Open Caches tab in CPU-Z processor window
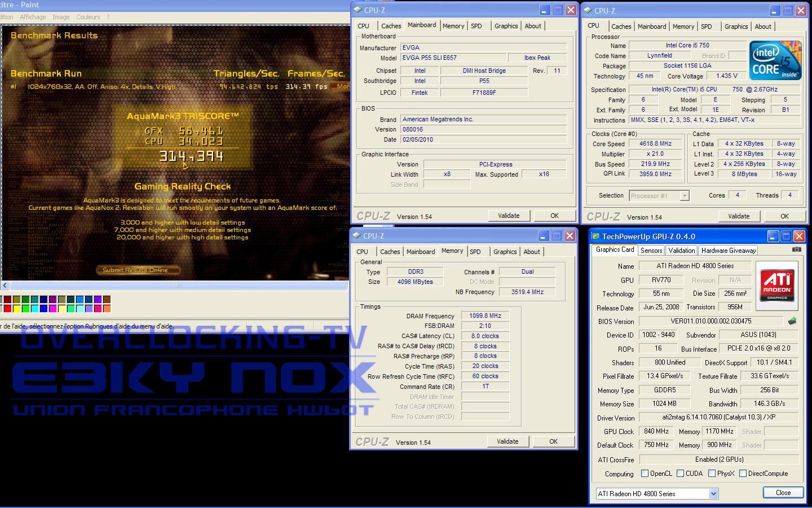 (621, 27)
